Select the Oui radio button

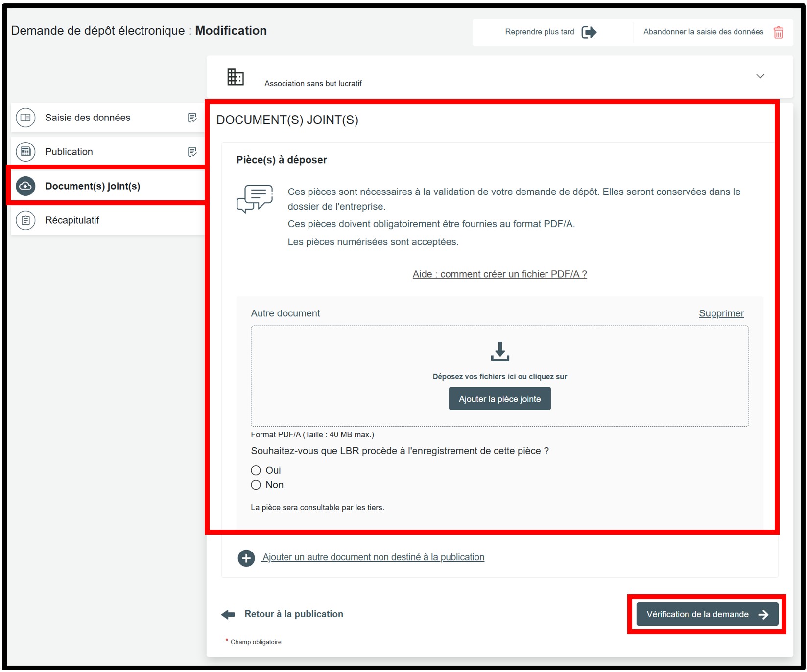pyautogui.click(x=256, y=470)
